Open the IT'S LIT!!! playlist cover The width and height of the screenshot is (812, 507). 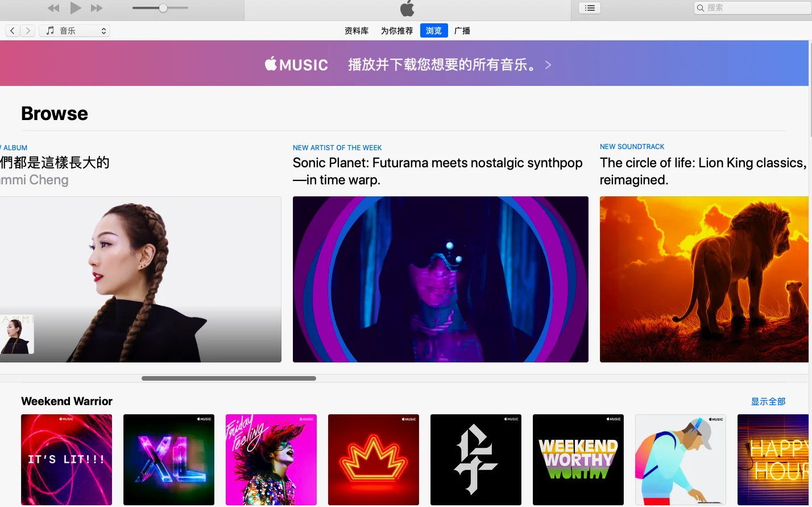[67, 460]
